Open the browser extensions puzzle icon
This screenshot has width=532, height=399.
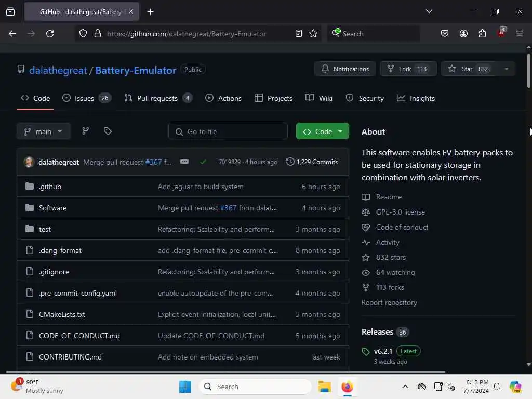[x=482, y=34]
